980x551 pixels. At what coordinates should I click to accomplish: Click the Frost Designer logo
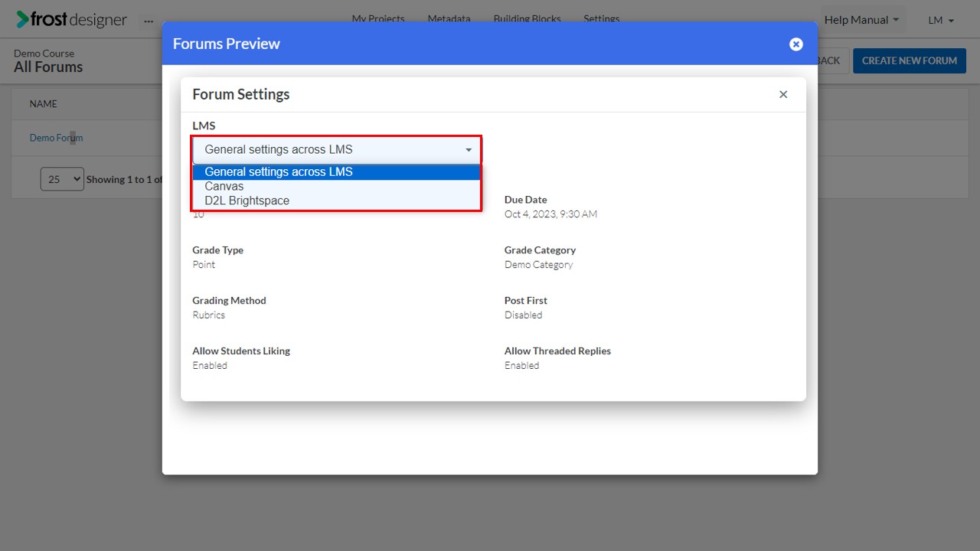pos(72,19)
